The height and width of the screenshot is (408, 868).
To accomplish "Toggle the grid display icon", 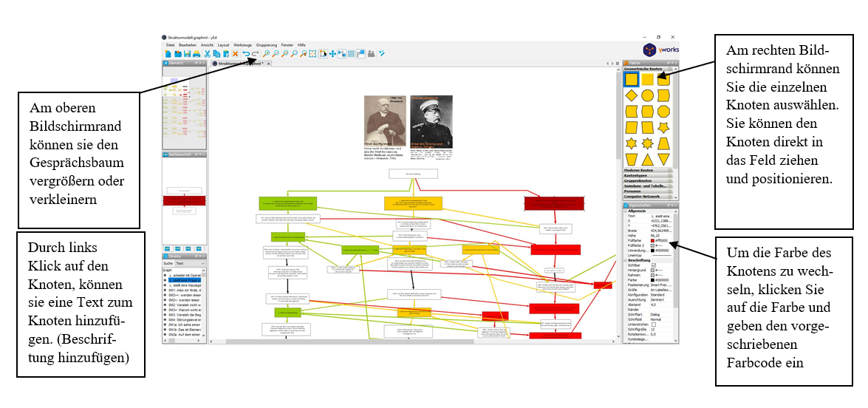I will coord(351,54).
